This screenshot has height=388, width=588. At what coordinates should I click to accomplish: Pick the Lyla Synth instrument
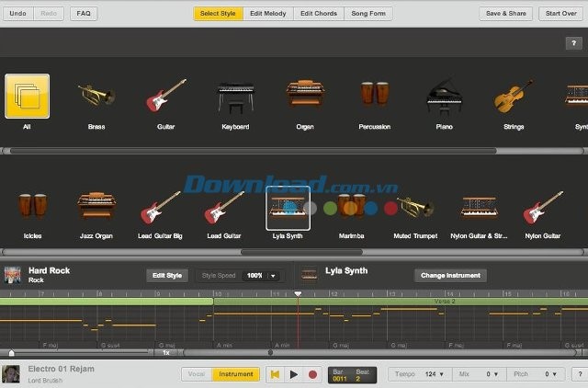tap(288, 208)
